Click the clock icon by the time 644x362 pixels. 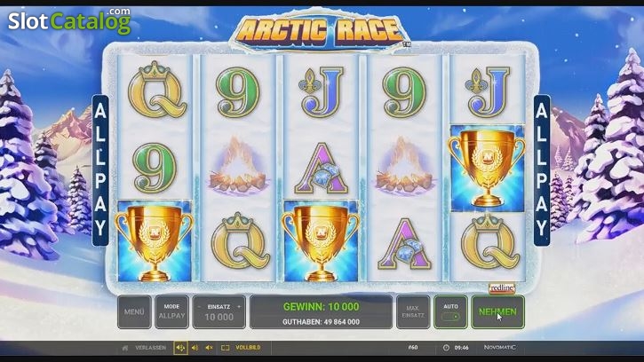click(x=446, y=348)
